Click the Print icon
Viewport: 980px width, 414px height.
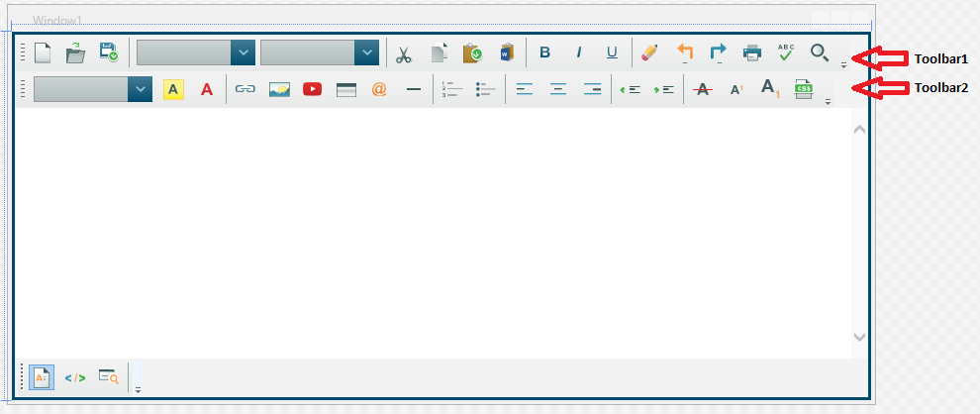(752, 53)
